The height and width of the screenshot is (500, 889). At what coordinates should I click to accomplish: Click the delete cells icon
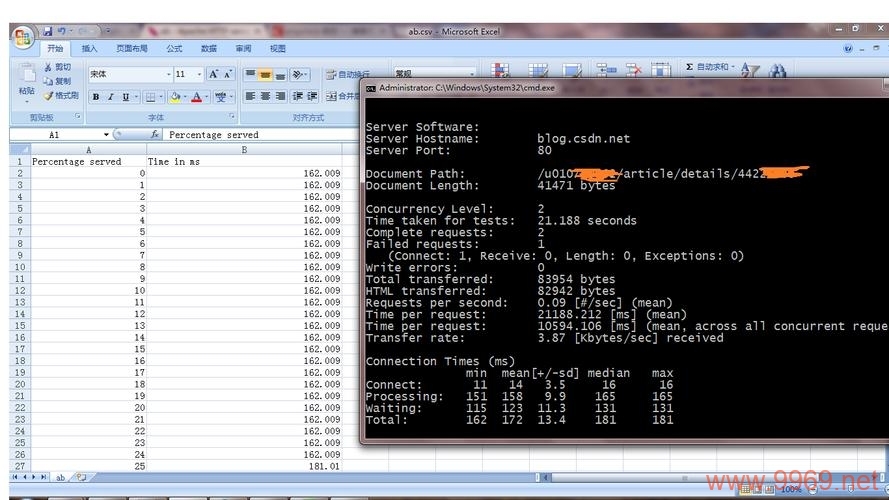coord(633,70)
